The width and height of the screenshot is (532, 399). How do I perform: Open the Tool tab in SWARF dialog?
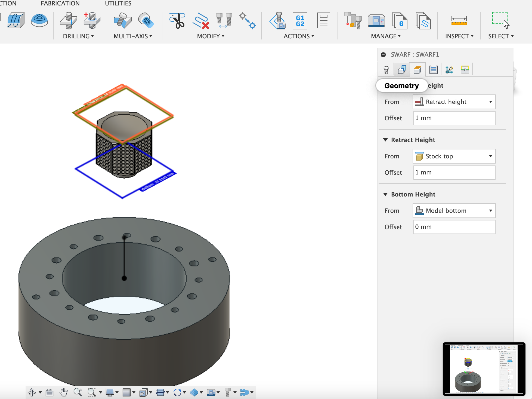(x=386, y=69)
